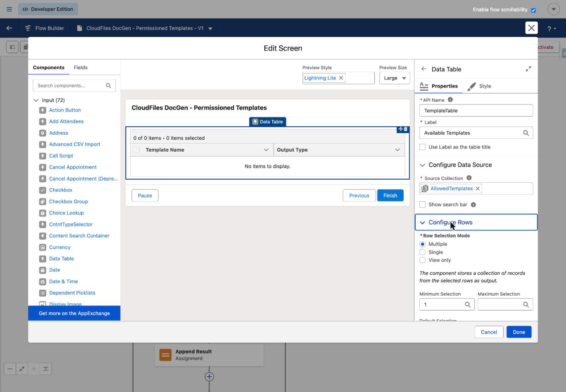566x392 pixels.
Task: Click the search icon in the Label field
Action: (x=526, y=133)
